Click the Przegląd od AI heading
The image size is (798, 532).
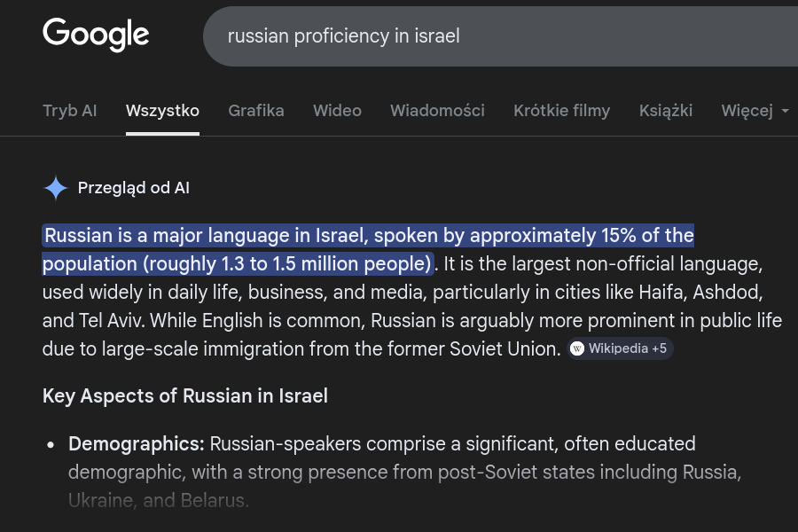pyautogui.click(x=133, y=188)
